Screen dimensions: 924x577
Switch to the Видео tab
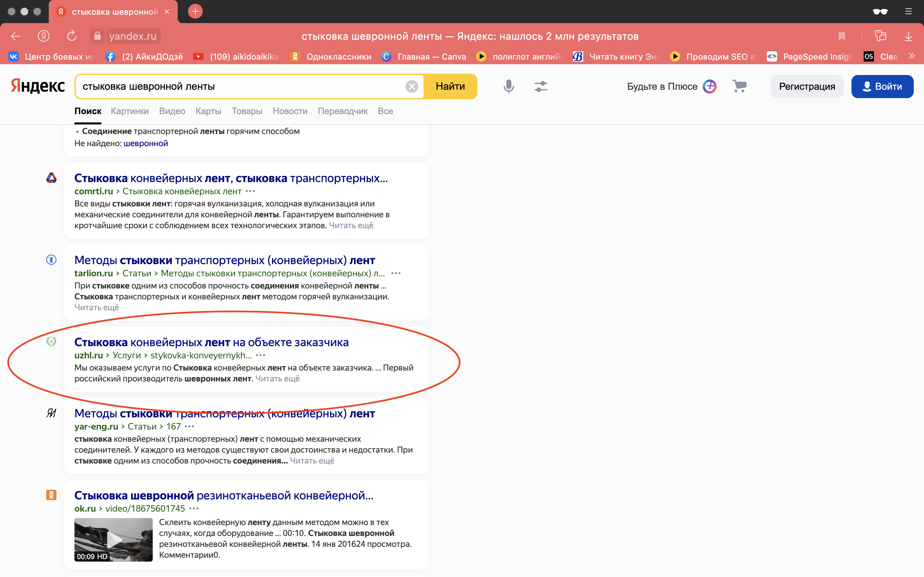pos(172,111)
